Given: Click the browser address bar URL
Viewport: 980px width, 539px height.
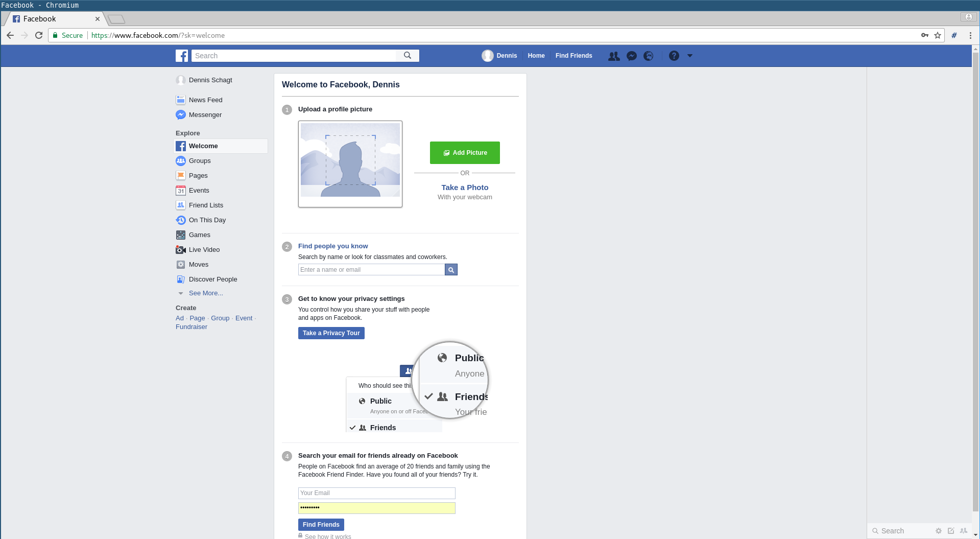Looking at the screenshot, I should click(158, 35).
